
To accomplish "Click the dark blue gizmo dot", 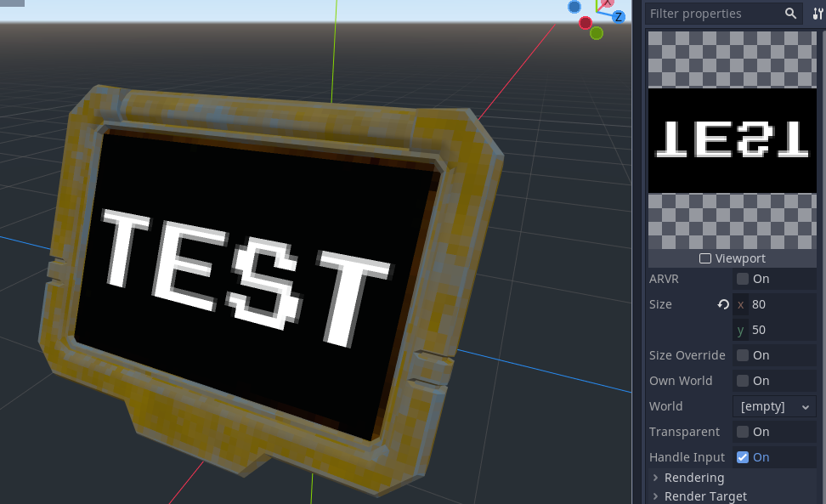I will click(x=574, y=7).
